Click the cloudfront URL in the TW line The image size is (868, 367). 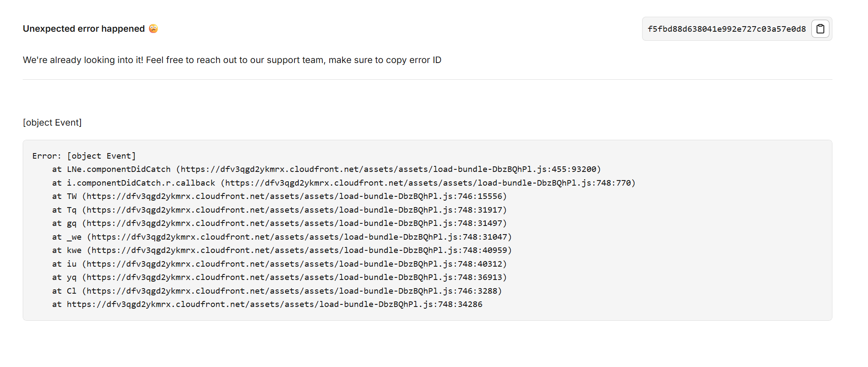pyautogui.click(x=294, y=196)
